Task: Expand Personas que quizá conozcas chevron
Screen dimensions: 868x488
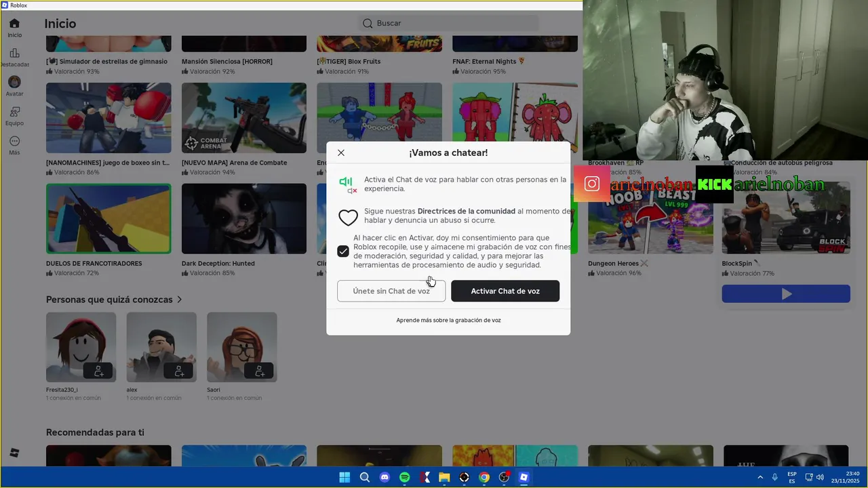Action: click(180, 300)
